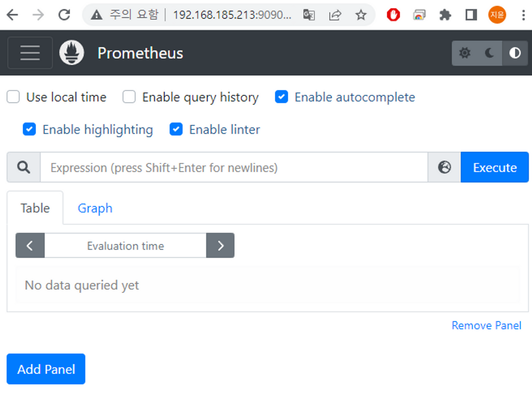Click the browser address bar URL
Image resolution: width=532 pixels, height=402 pixels.
pos(232,15)
